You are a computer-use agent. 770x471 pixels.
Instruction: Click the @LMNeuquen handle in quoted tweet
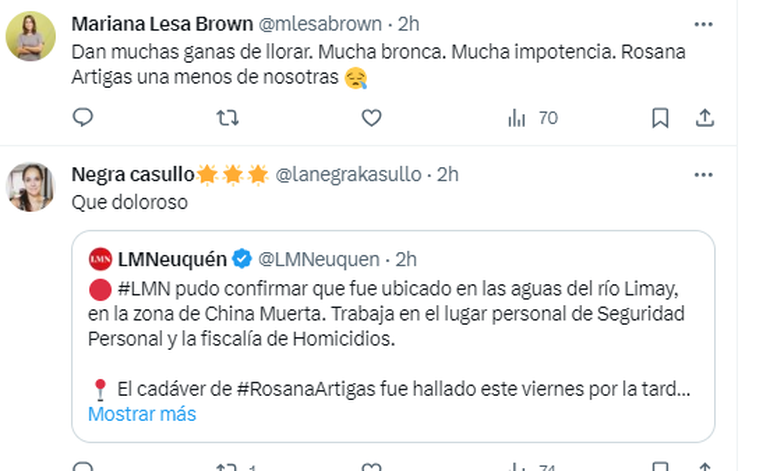(x=319, y=260)
